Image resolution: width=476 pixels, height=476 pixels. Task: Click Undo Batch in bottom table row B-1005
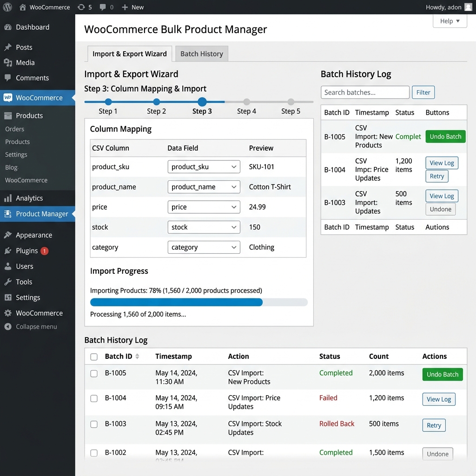[443, 374]
